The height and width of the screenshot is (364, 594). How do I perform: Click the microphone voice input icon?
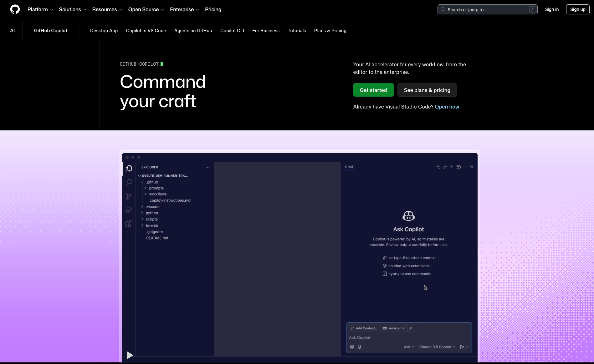point(360,347)
